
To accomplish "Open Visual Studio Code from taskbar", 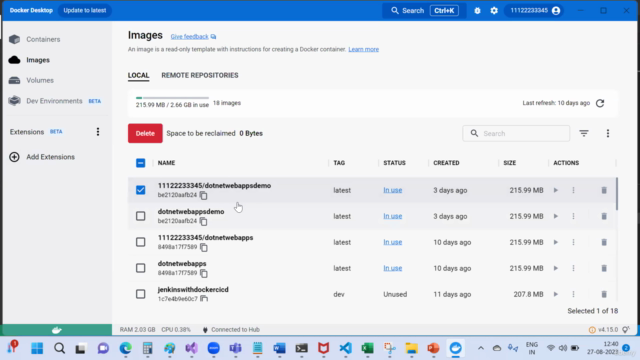I will [345, 349].
